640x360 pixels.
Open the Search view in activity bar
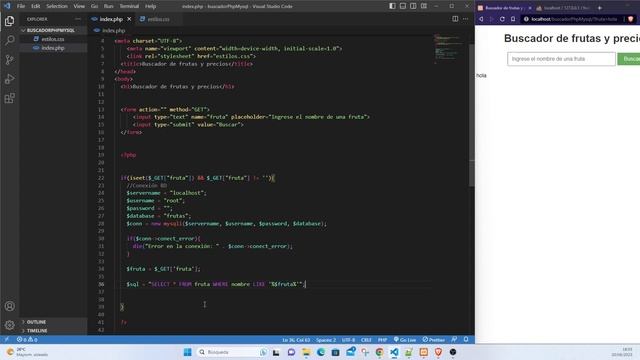click(9, 40)
